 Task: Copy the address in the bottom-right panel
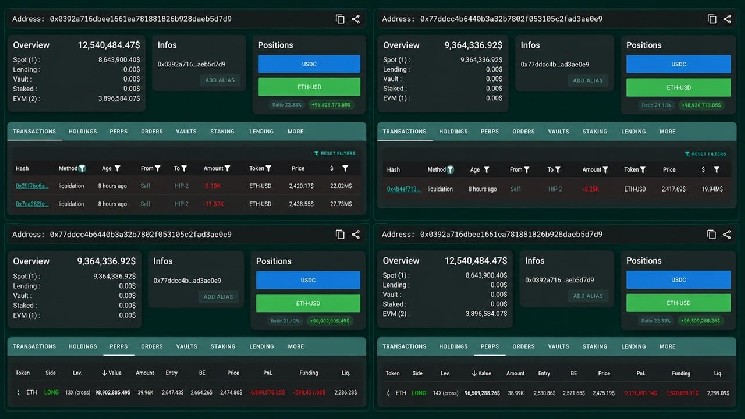pyautogui.click(x=711, y=234)
